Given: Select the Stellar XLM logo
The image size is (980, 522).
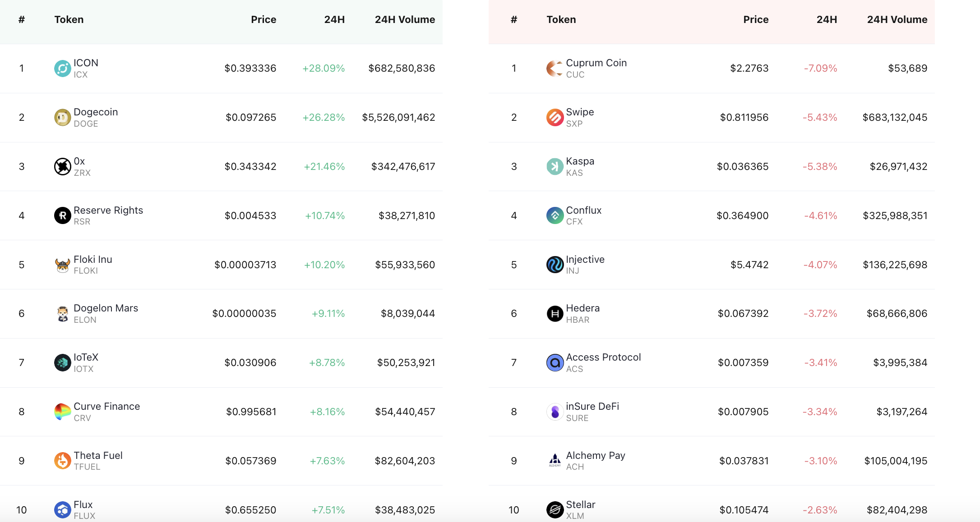Looking at the screenshot, I should click(555, 510).
